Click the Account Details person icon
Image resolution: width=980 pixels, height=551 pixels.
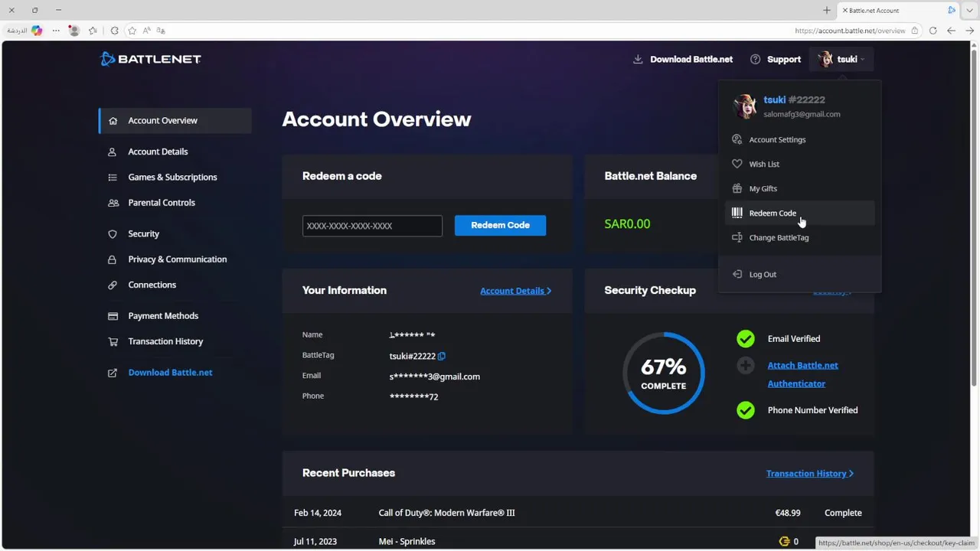click(x=113, y=152)
